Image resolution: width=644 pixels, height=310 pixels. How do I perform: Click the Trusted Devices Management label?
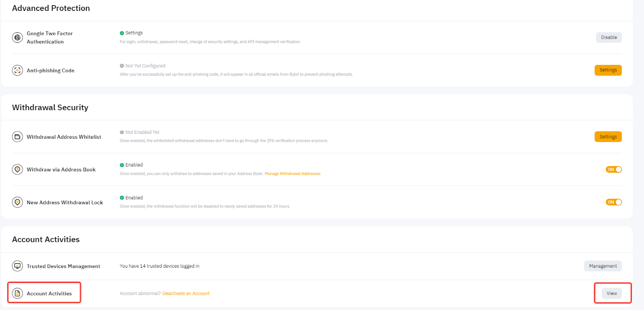(x=63, y=266)
